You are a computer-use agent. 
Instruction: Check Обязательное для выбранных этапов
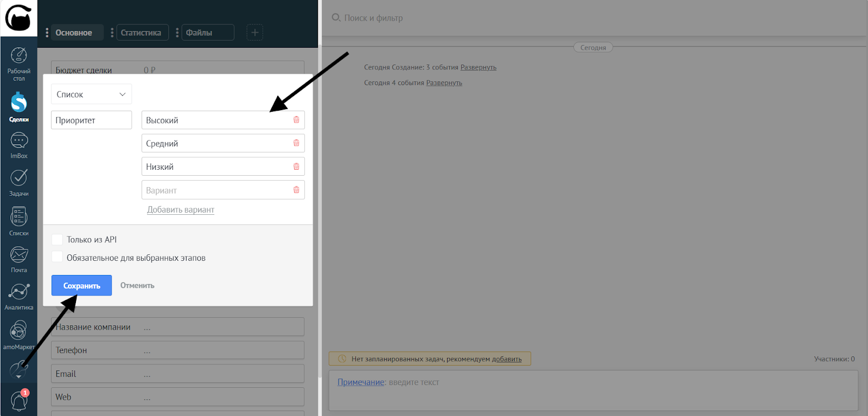pyautogui.click(x=58, y=257)
